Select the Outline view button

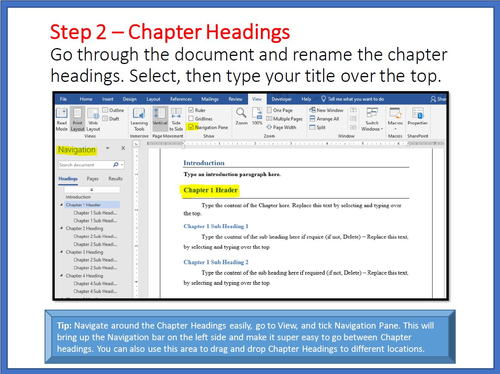[113, 110]
